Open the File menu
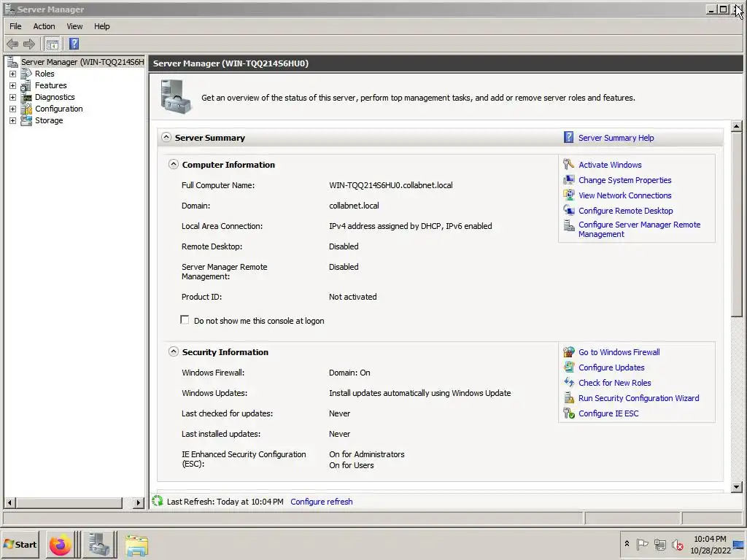This screenshot has width=747, height=560. tap(15, 26)
